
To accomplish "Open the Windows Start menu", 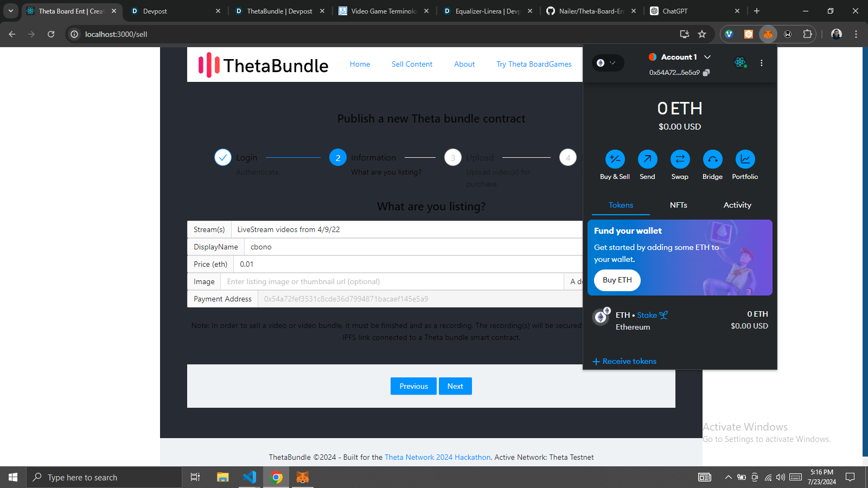I will [13, 477].
